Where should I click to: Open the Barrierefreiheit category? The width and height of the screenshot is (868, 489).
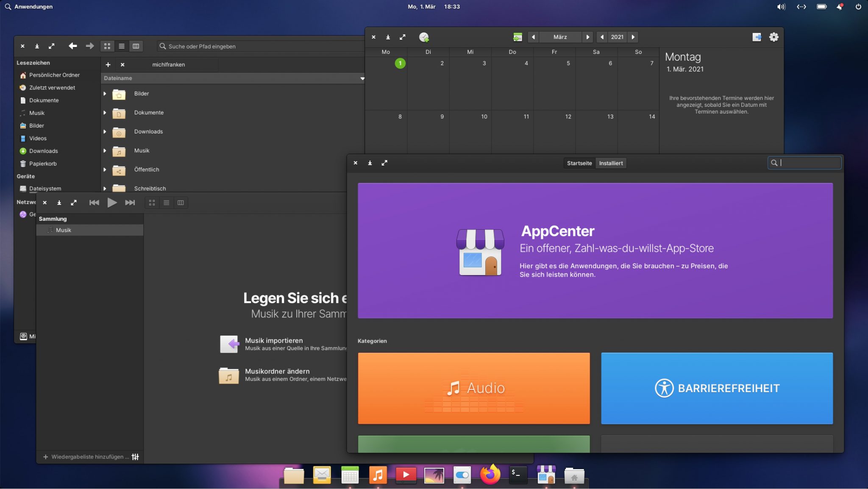click(717, 388)
